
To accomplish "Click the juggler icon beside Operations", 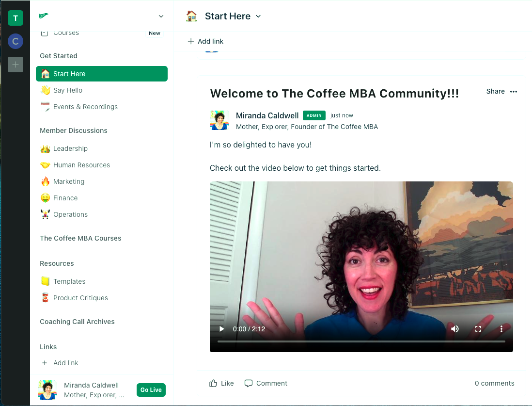I will pyautogui.click(x=45, y=214).
